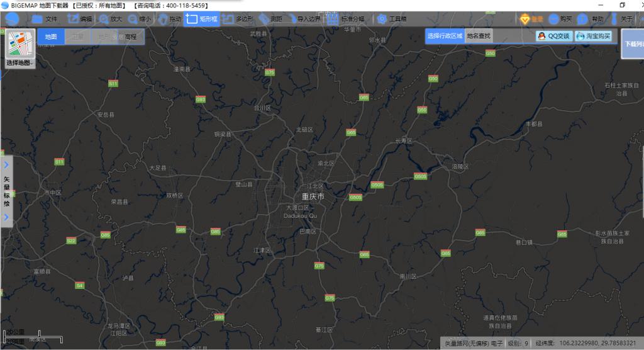Click the QQ交谈 chat button

(x=554, y=36)
